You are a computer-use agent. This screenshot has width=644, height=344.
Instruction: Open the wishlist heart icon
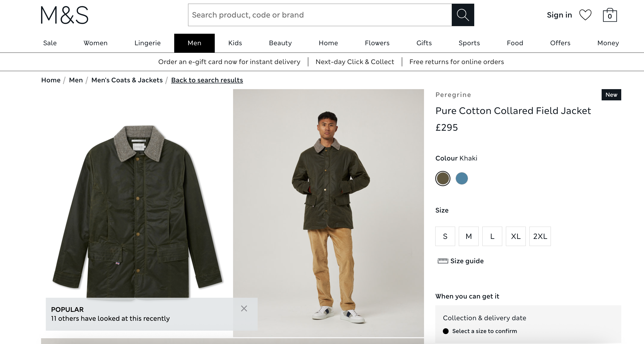pyautogui.click(x=585, y=15)
